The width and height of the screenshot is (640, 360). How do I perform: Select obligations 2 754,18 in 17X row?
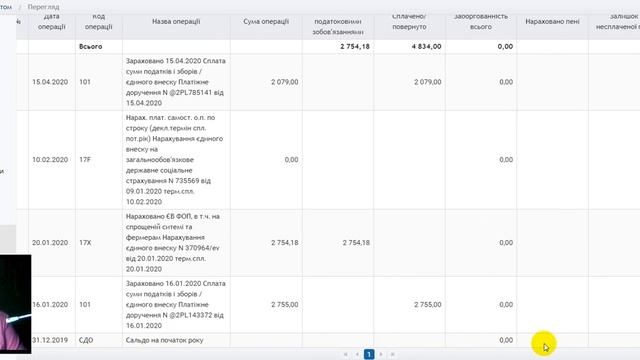point(356,243)
